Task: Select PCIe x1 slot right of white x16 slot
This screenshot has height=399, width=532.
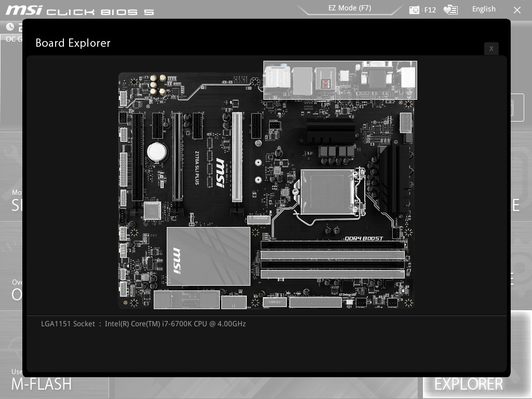Action: click(257, 126)
